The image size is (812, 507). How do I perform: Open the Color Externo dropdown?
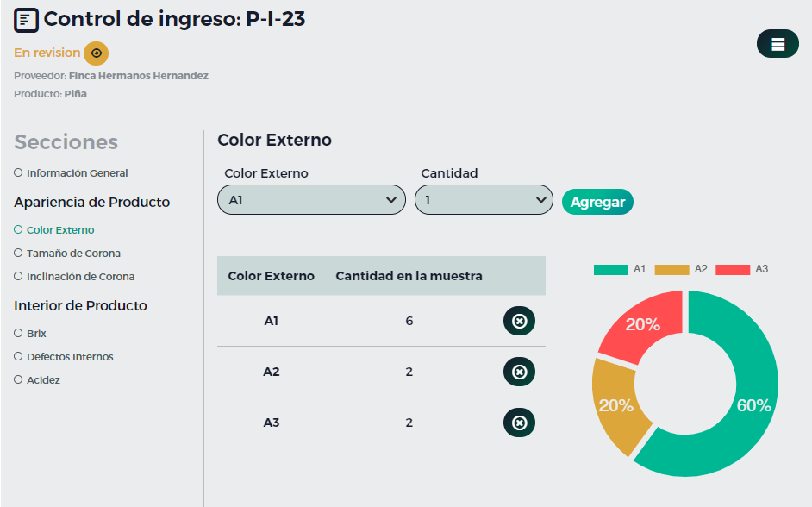[311, 200]
